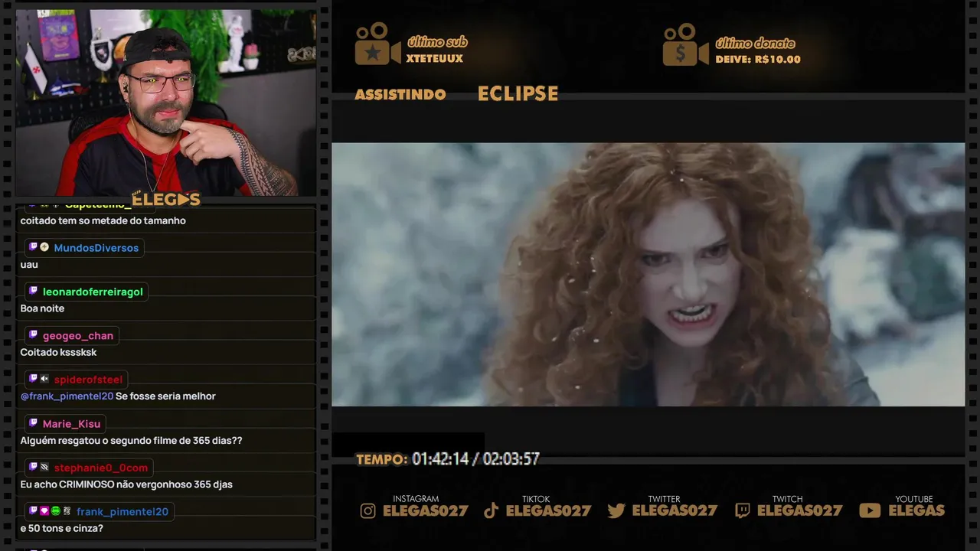980x551 pixels.
Task: Click the streamer webcam feed
Action: point(165,103)
